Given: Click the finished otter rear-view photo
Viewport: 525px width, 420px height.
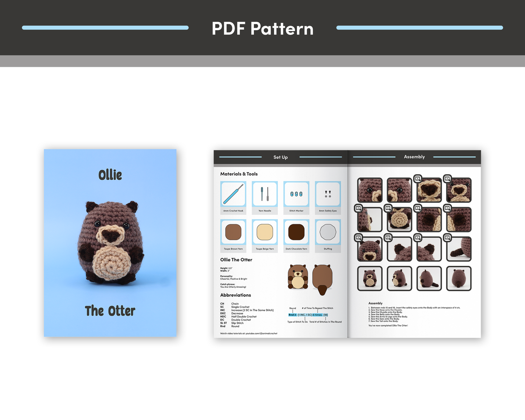Looking at the screenshot, I should point(459,278).
